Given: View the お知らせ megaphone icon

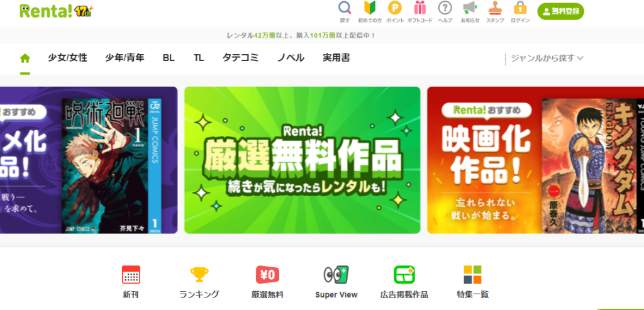Looking at the screenshot, I should [470, 8].
